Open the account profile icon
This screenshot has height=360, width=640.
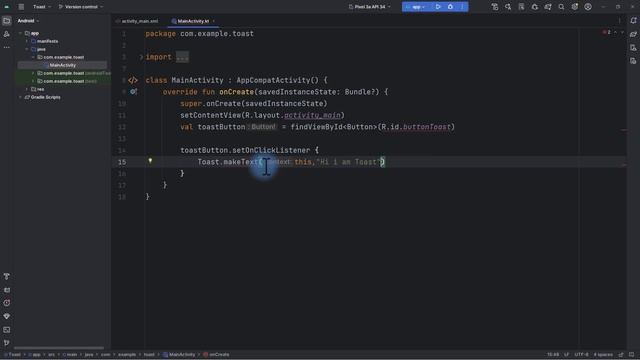coord(588,7)
